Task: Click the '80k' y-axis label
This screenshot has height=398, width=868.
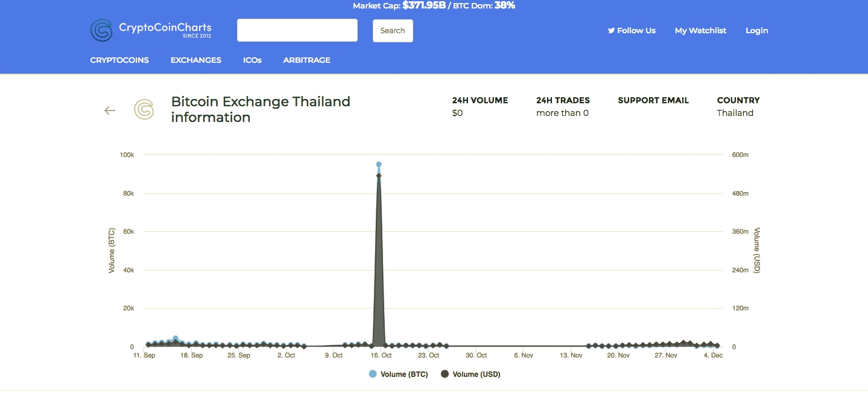Action: coord(128,193)
